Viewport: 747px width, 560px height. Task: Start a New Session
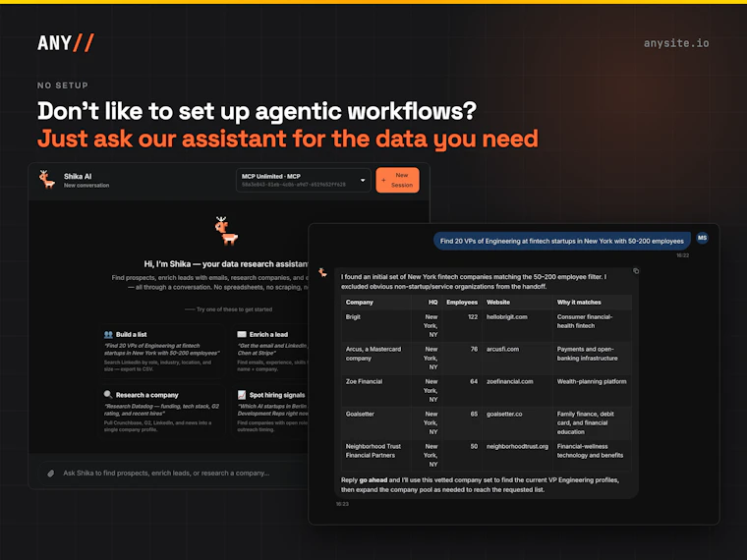point(397,180)
